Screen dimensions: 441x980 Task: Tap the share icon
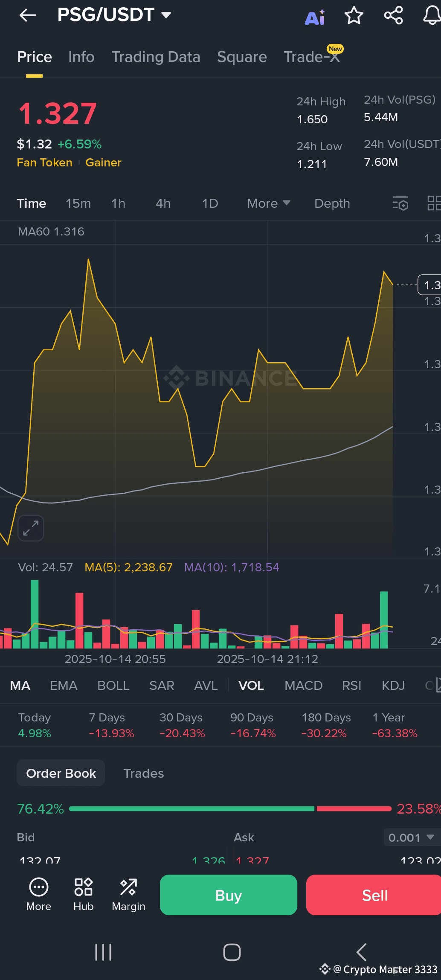click(393, 15)
